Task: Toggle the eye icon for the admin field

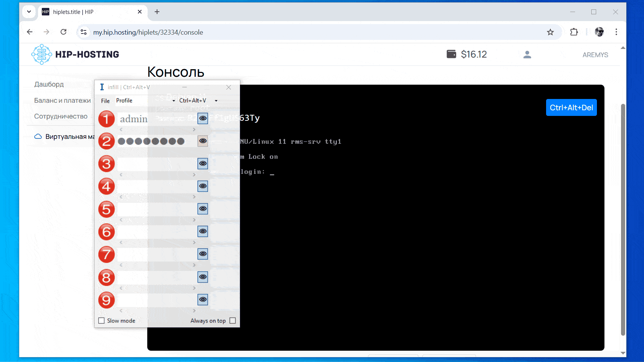Action: click(203, 119)
